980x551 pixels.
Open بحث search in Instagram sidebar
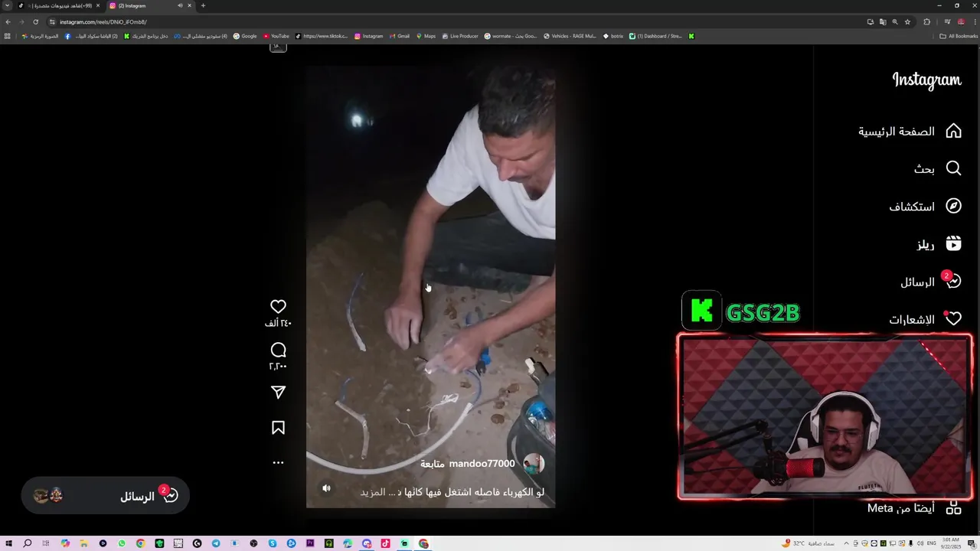[x=936, y=168]
